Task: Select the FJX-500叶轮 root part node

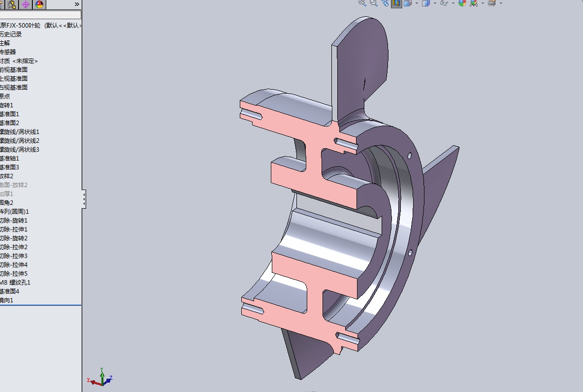Action: click(40, 25)
